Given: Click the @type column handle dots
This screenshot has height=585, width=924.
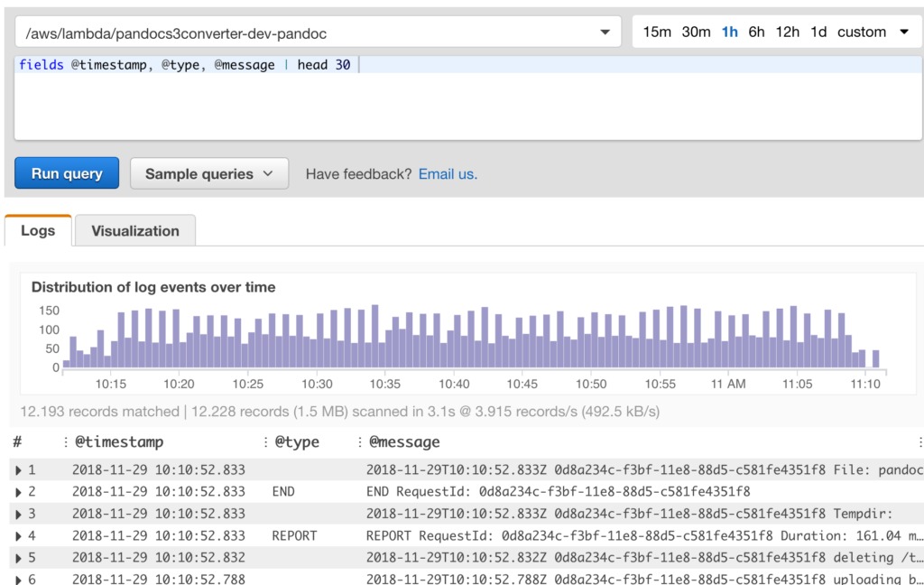Looking at the screenshot, I should coord(266,441).
